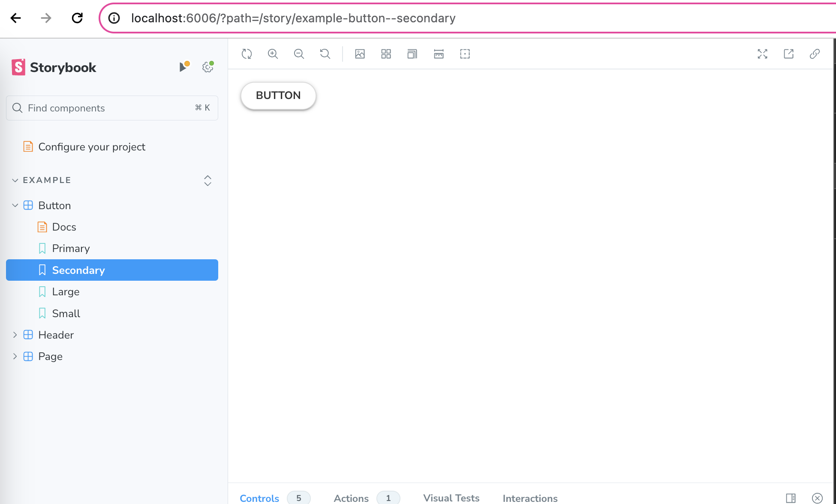Toggle element outlines in preview
The height and width of the screenshot is (504, 836).
coord(465,54)
